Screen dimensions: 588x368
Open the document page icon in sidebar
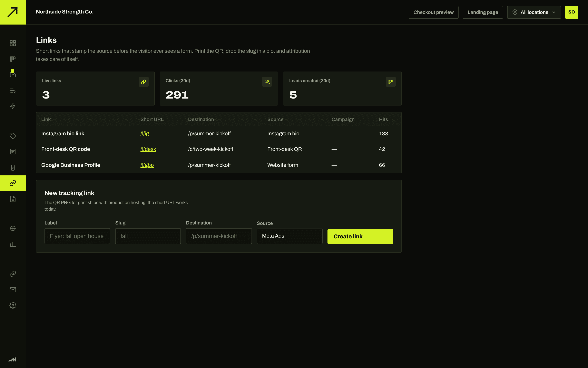point(13,199)
